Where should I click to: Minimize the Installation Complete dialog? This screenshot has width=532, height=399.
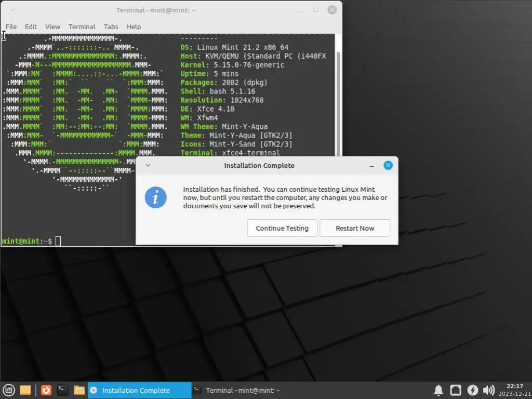[x=371, y=166]
